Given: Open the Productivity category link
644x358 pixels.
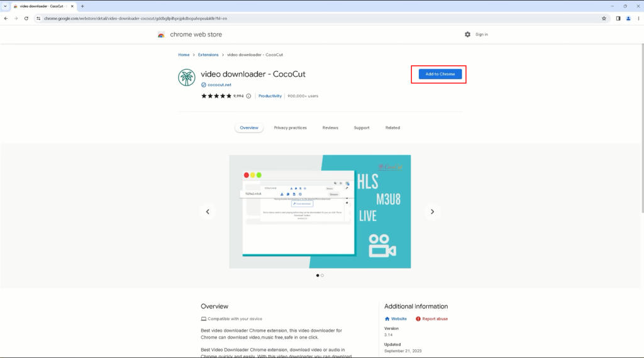Looking at the screenshot, I should coord(270,96).
